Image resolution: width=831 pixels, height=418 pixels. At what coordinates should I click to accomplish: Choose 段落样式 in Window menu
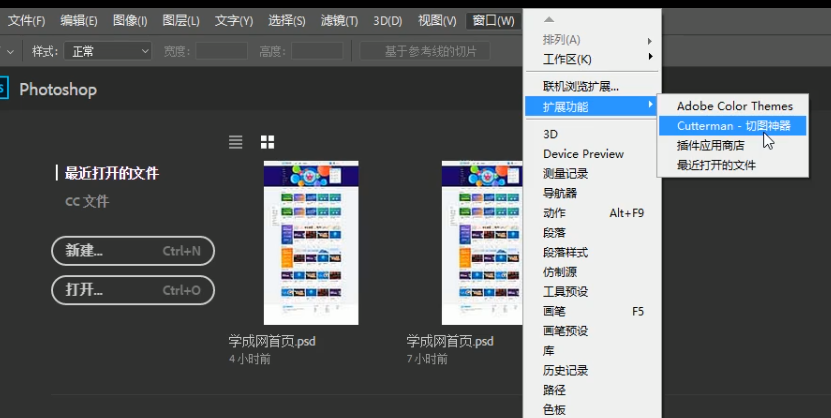pyautogui.click(x=593, y=253)
